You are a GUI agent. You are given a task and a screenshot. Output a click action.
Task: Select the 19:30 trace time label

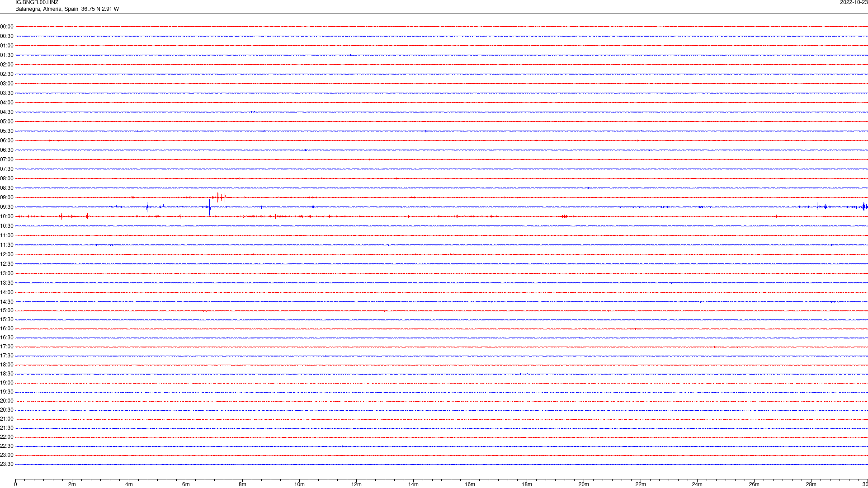(7, 392)
